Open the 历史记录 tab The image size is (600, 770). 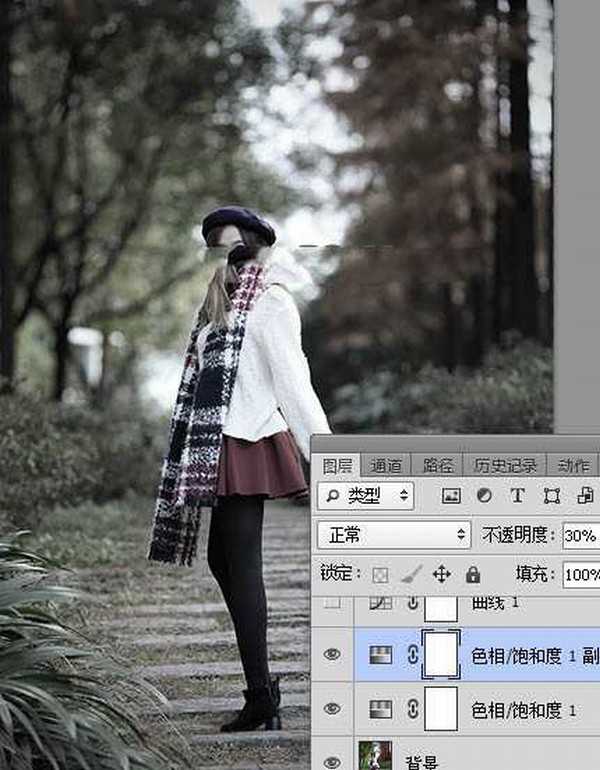505,465
